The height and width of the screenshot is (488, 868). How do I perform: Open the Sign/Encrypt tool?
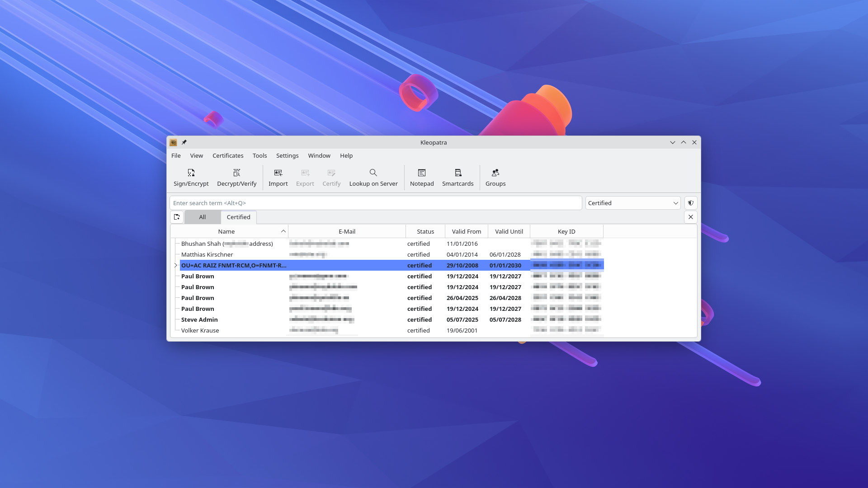tap(191, 177)
